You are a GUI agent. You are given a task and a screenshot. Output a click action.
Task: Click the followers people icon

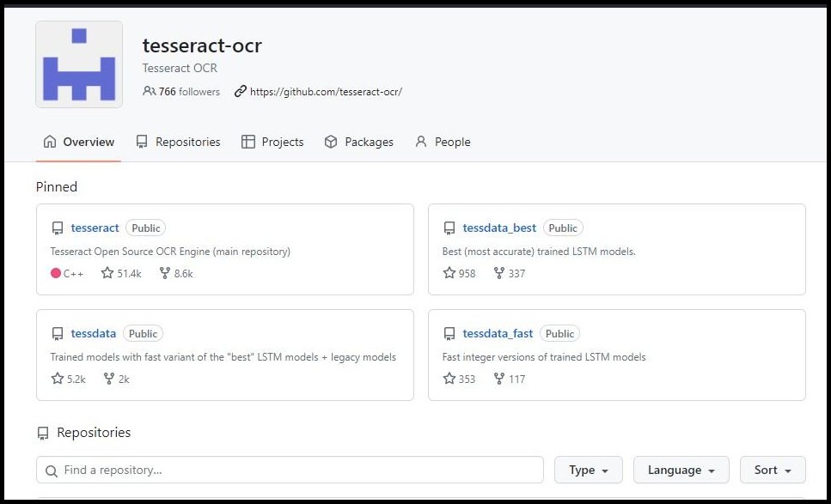(x=150, y=91)
